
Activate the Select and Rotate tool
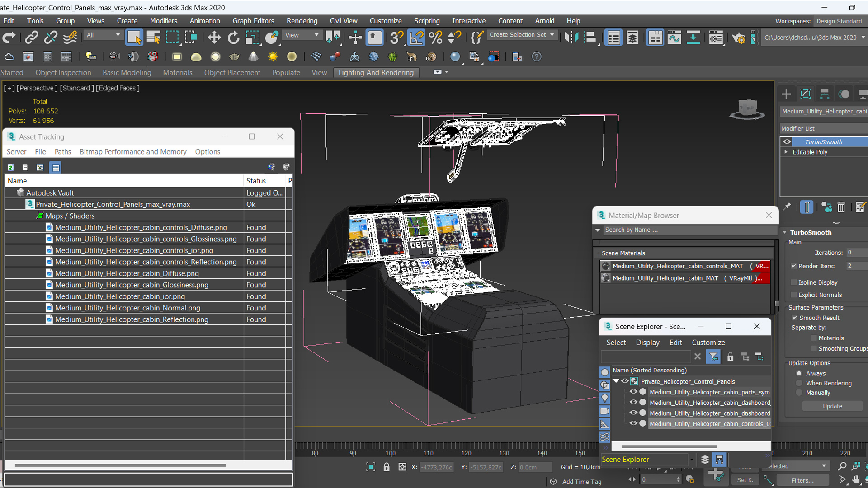pos(233,38)
